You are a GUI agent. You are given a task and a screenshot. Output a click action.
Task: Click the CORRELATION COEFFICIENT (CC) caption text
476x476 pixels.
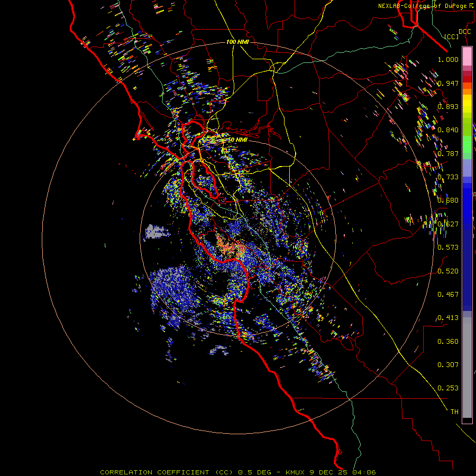(x=167, y=472)
